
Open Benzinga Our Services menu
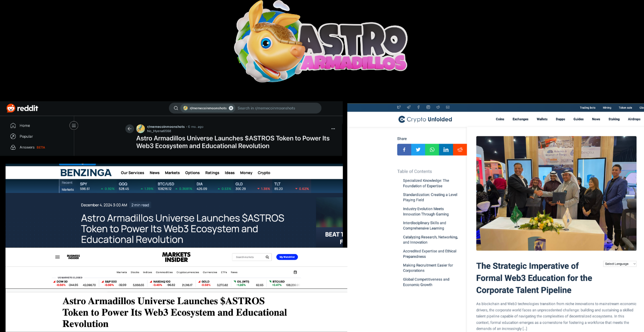tap(132, 173)
